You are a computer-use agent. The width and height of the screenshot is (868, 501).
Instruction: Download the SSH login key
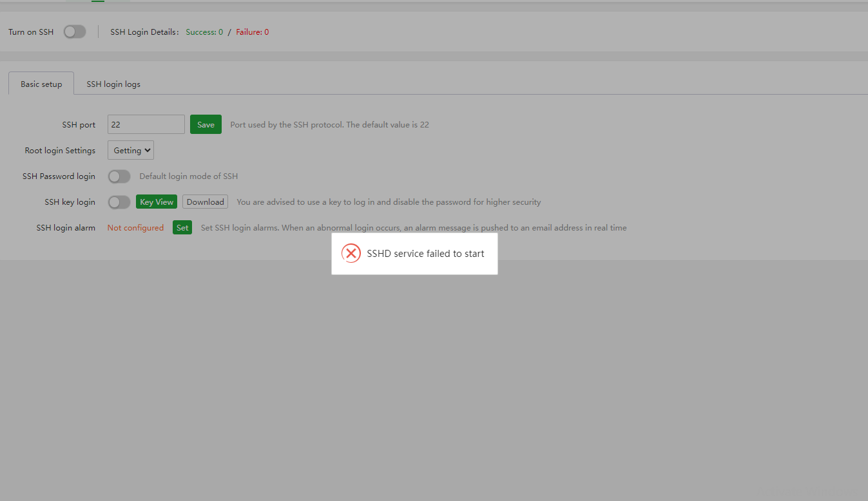point(205,202)
